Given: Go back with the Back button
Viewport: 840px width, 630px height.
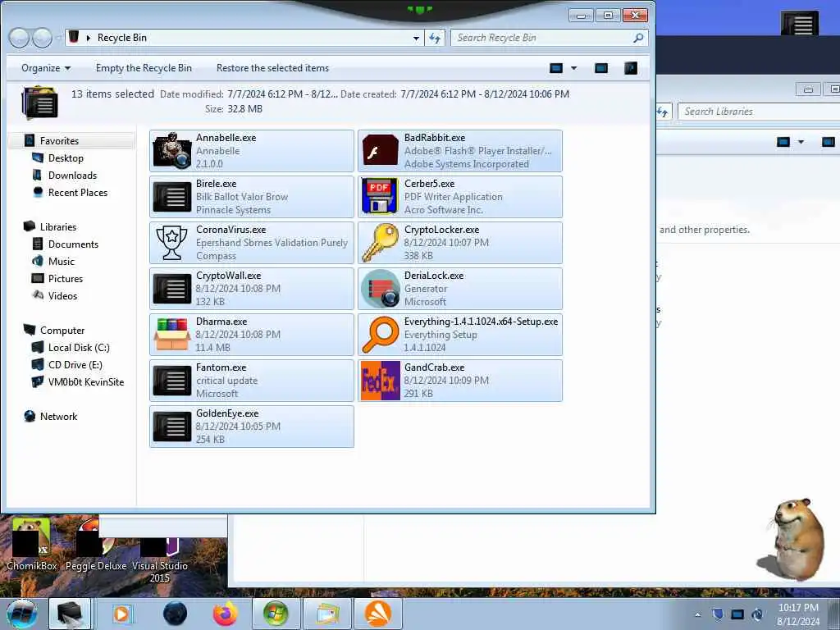Looking at the screenshot, I should pyautogui.click(x=19, y=38).
